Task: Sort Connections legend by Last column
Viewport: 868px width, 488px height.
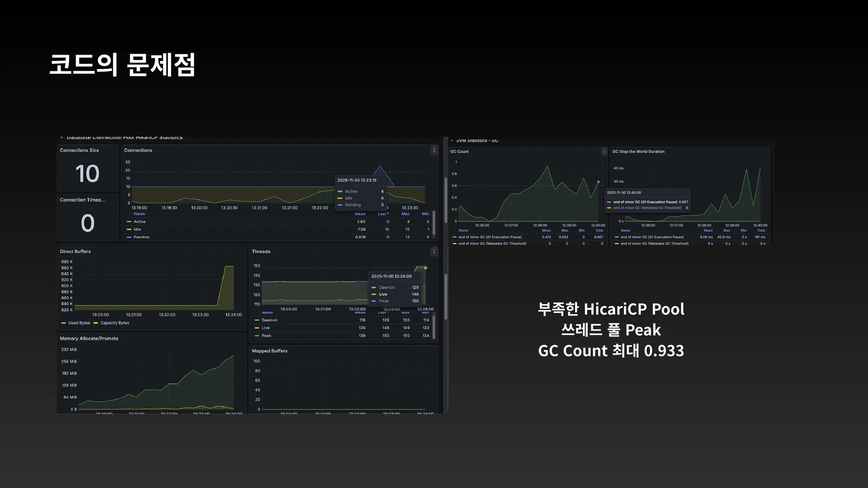Action: 383,214
